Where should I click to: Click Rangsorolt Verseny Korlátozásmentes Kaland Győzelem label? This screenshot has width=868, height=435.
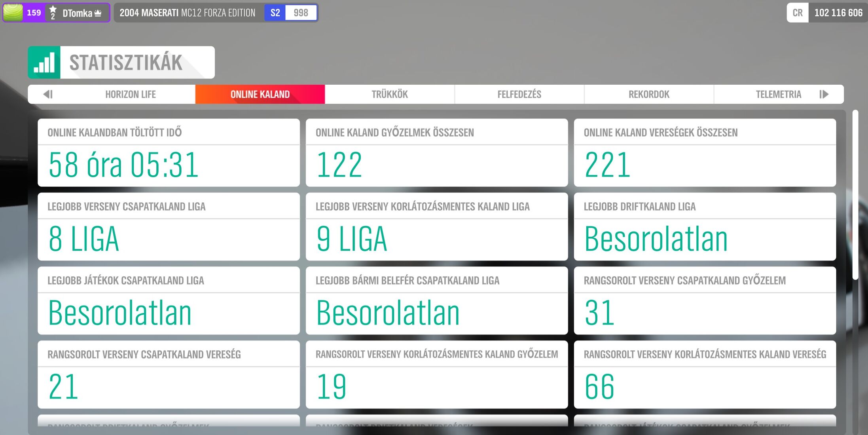click(437, 354)
